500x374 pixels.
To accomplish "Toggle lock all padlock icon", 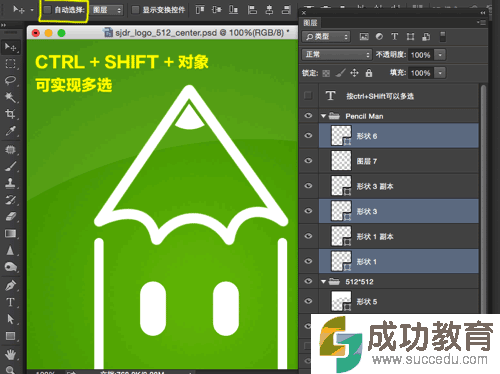I will click(x=369, y=73).
